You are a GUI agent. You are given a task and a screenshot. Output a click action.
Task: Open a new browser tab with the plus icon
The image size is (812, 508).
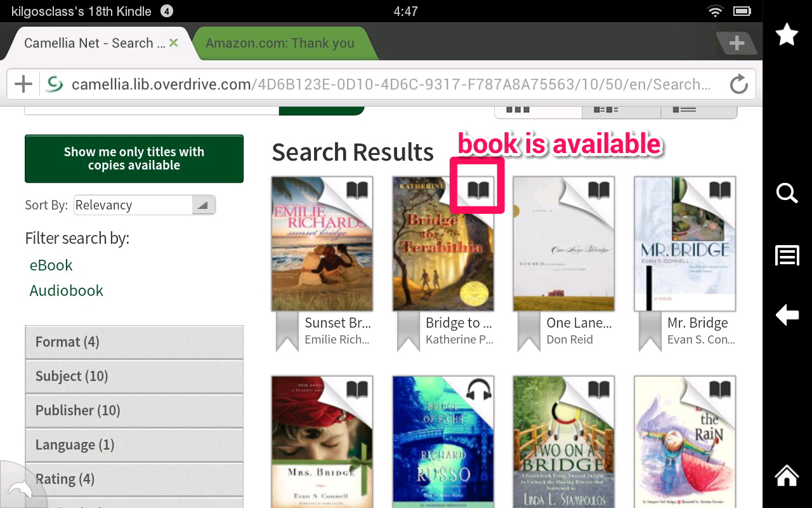click(x=737, y=44)
